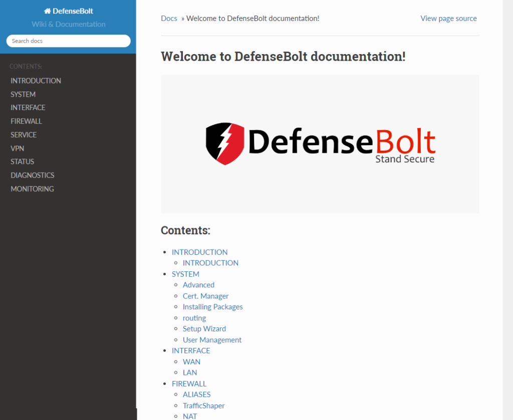Viewport: 513px width, 420px height.
Task: Click the DefenseBolt logo image
Action: pos(320,144)
